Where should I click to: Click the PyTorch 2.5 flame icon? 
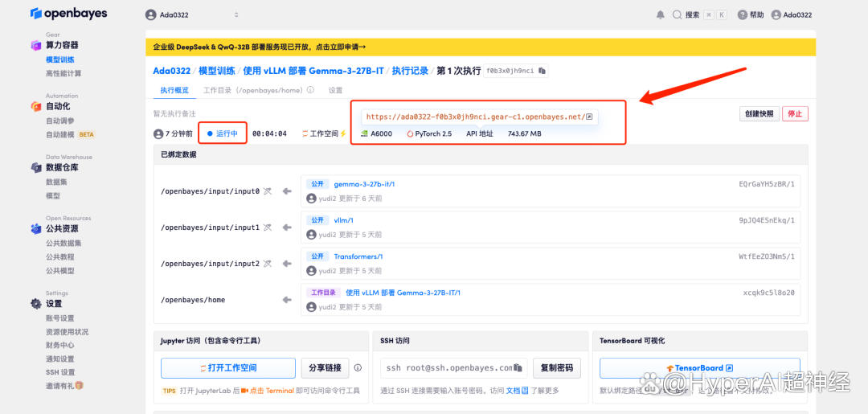point(410,133)
